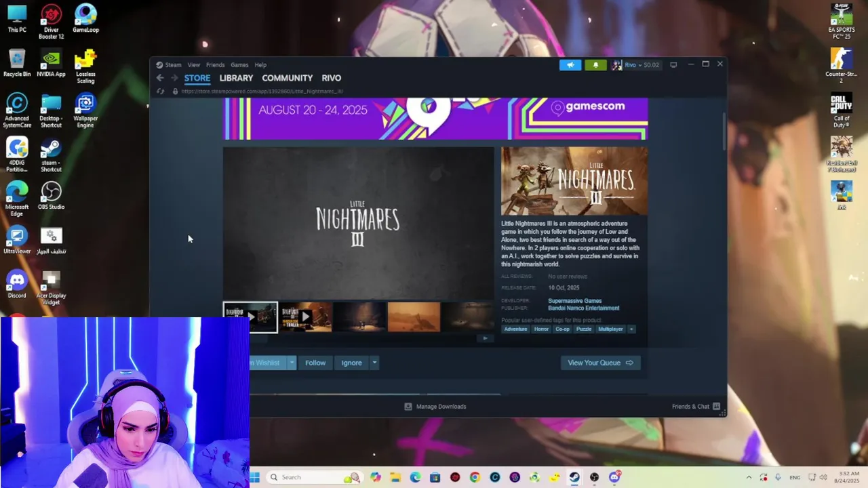This screenshot has height=488, width=868.
Task: Open Discord desktop icon
Action: (17, 285)
